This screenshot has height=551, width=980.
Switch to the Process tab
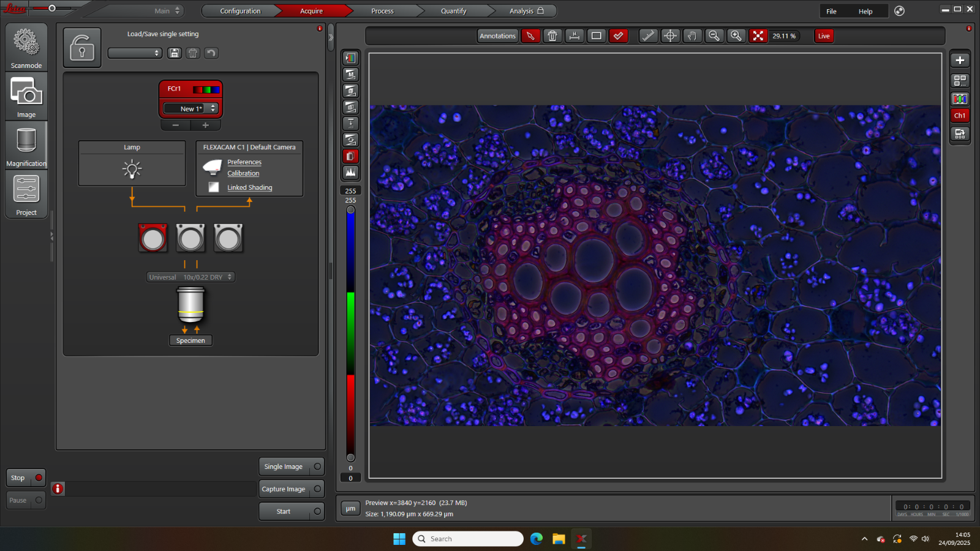[382, 11]
